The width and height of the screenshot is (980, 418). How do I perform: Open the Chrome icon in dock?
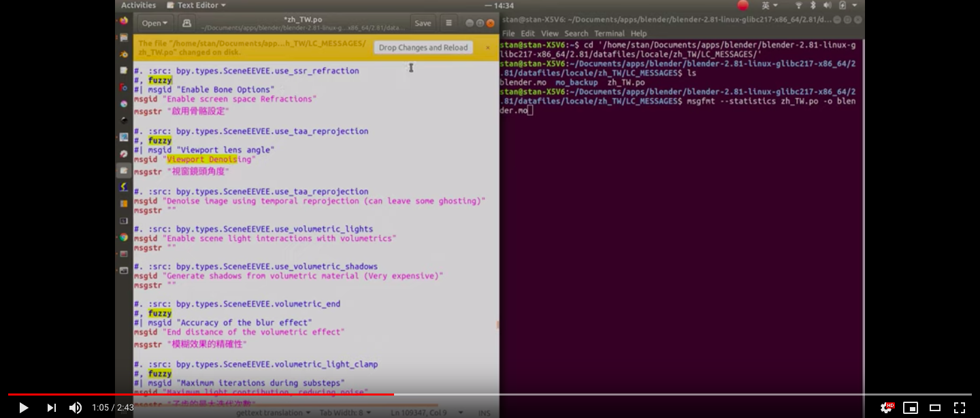click(124, 237)
